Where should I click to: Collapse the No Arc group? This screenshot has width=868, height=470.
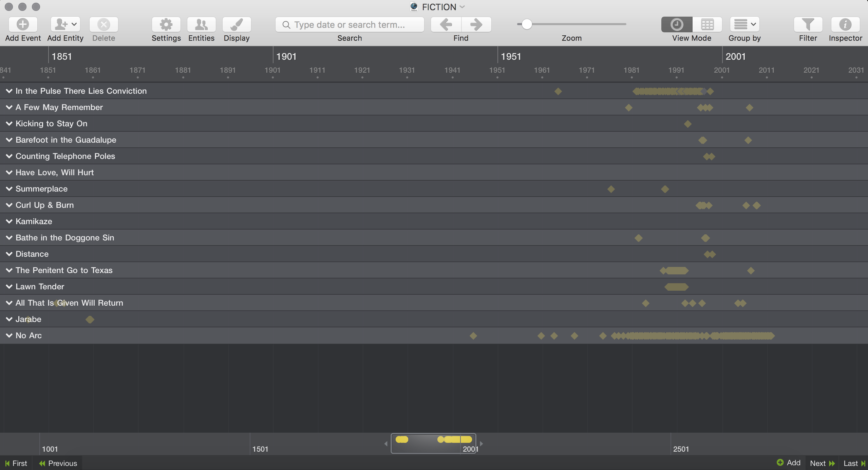[x=9, y=335]
